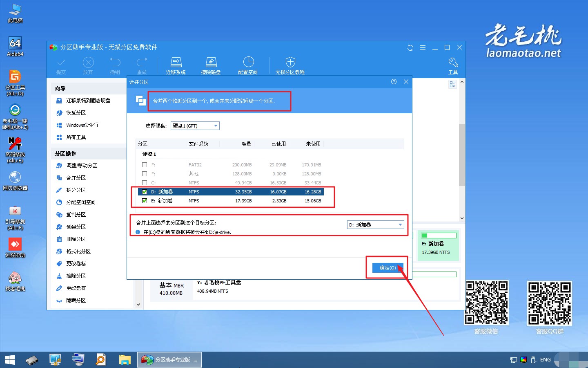
Task: Click the 分区助手专业版 taskbar button
Action: point(169,360)
